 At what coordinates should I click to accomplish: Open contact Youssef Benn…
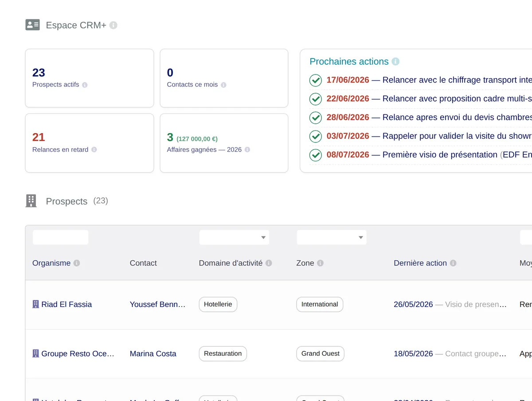pos(157,304)
